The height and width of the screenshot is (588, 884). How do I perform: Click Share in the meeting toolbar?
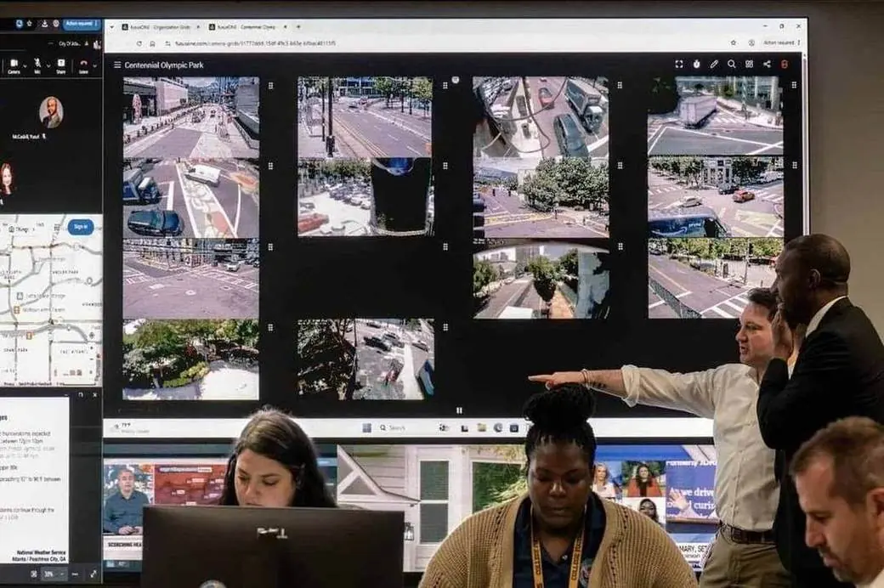(61, 66)
